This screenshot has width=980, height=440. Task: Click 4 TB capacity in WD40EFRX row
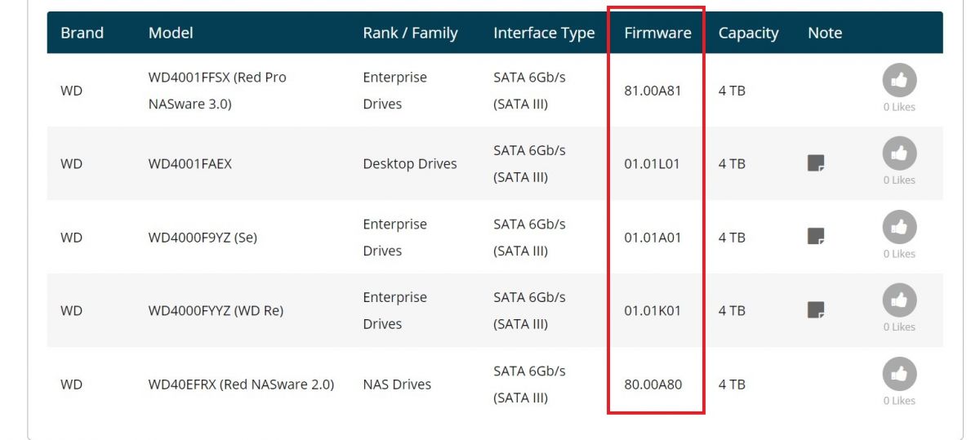[732, 384]
